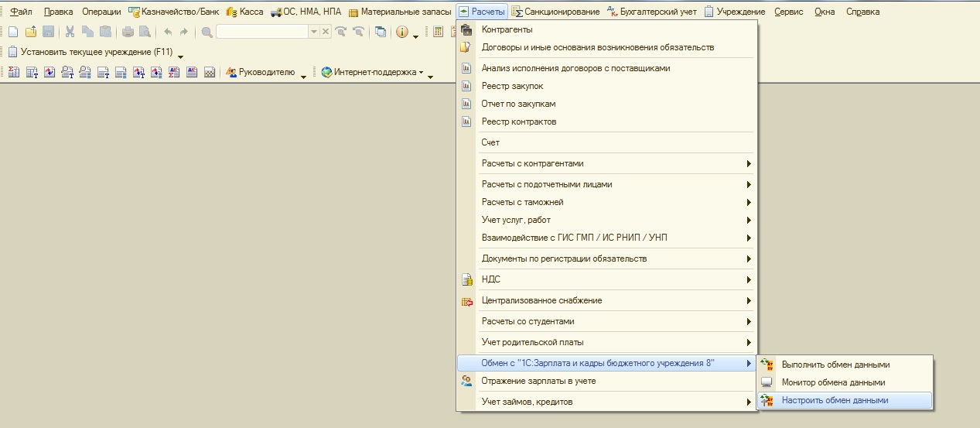Expand Документы по регистрации обязательств submenu
Image resolution: width=980 pixels, height=428 pixels.
[607, 259]
